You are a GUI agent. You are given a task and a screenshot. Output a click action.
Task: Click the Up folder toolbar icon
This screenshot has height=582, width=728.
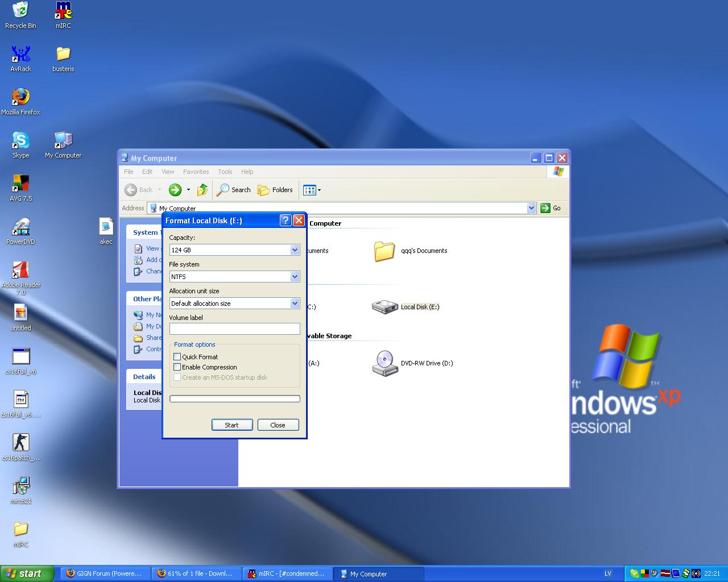click(x=202, y=190)
